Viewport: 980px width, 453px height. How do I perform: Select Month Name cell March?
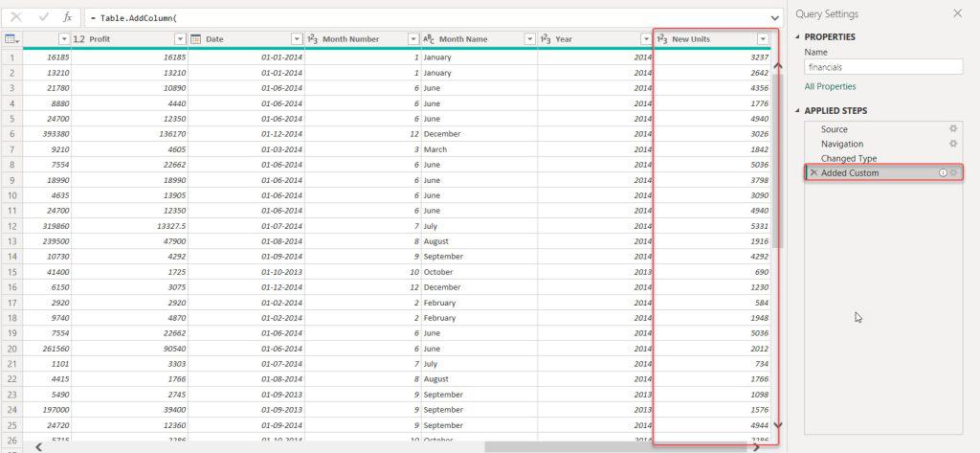coord(479,149)
